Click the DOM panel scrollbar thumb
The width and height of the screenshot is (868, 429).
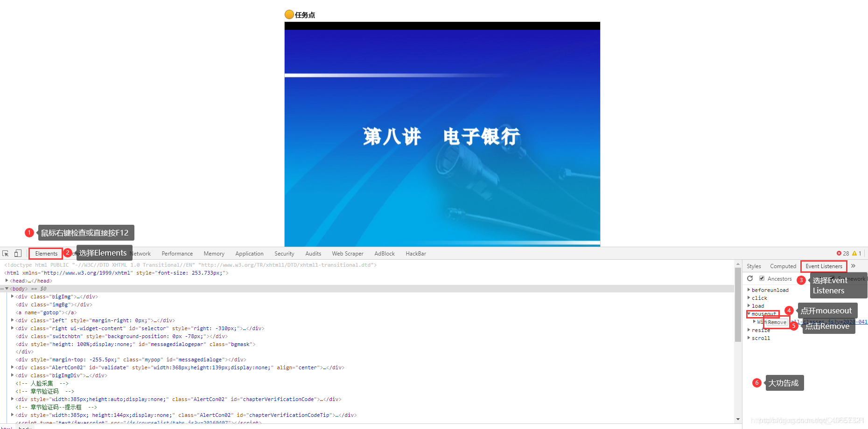click(x=738, y=304)
